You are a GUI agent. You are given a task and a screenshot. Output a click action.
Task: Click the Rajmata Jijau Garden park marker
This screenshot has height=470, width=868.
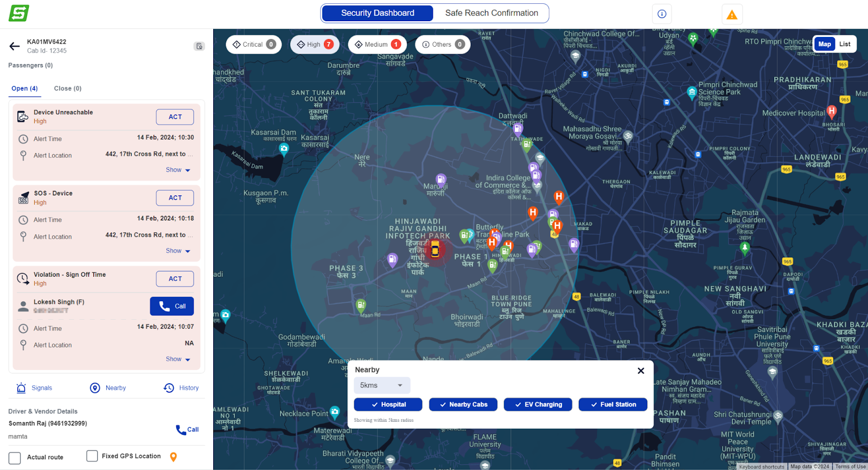(x=745, y=248)
